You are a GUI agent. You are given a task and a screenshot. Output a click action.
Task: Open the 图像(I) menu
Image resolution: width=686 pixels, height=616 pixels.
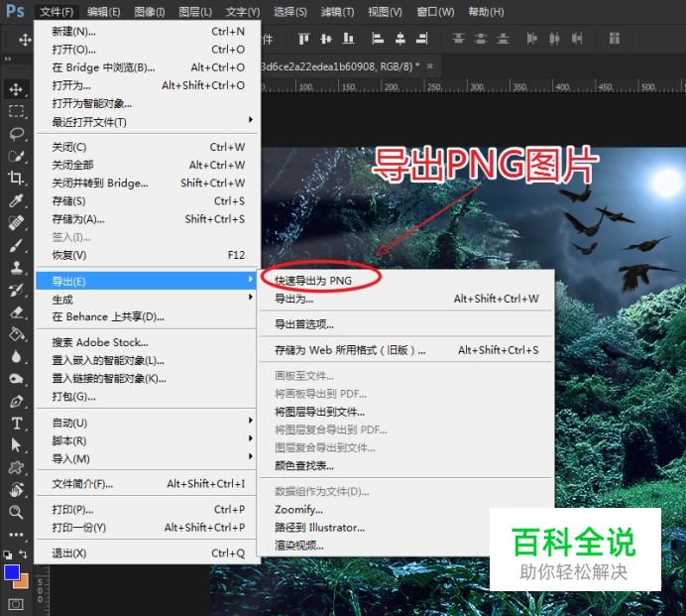pos(150,12)
